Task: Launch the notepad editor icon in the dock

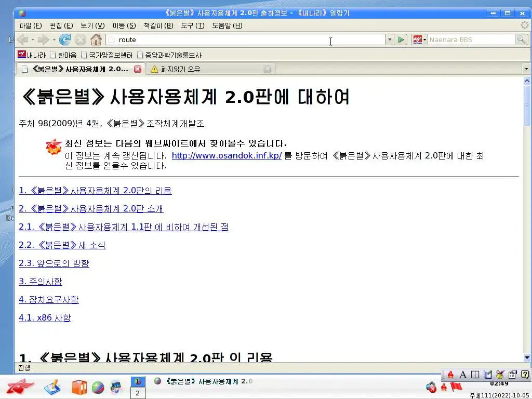Action: (x=52, y=387)
